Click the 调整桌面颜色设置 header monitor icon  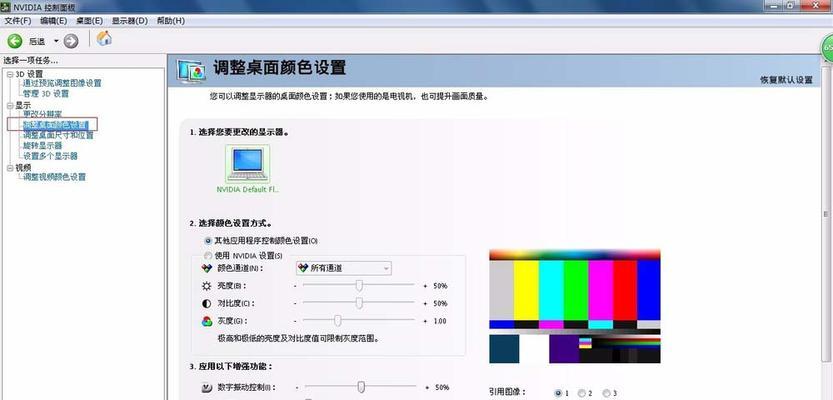pyautogui.click(x=191, y=71)
